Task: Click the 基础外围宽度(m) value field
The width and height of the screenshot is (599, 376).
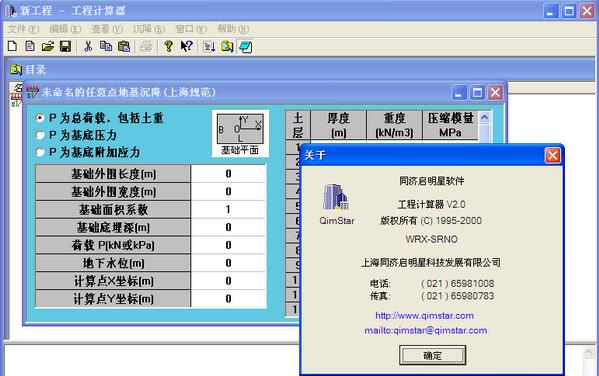Action: [x=228, y=191]
